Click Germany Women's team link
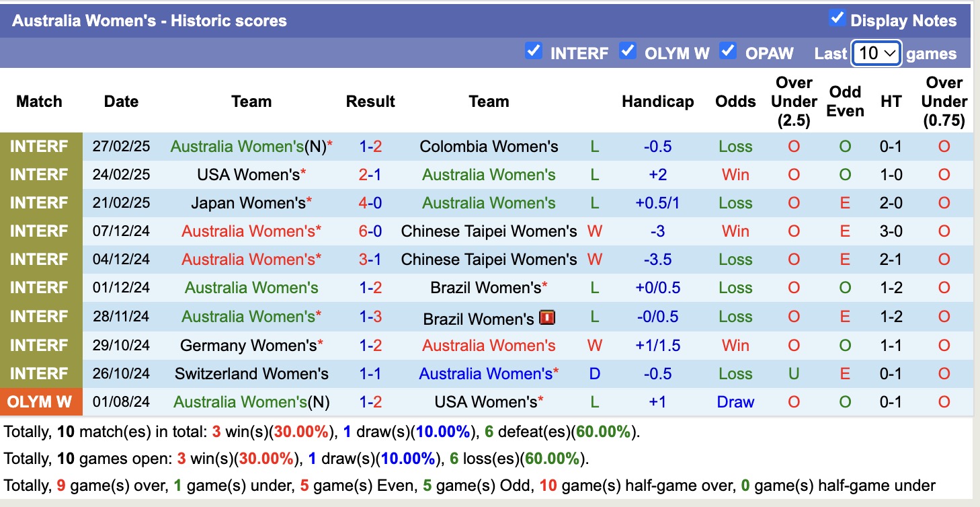The height and width of the screenshot is (507, 980). click(248, 346)
